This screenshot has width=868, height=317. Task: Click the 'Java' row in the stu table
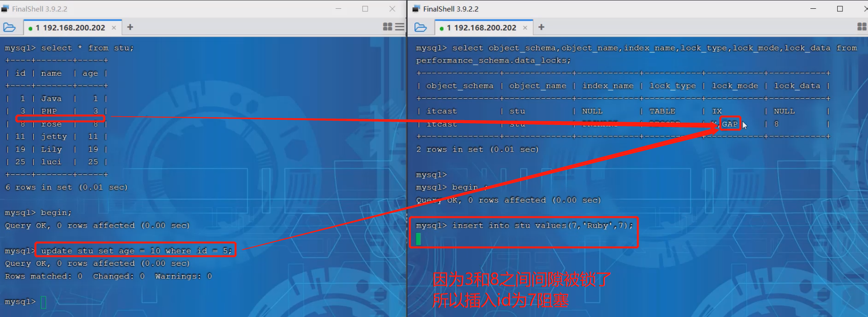tap(56, 99)
